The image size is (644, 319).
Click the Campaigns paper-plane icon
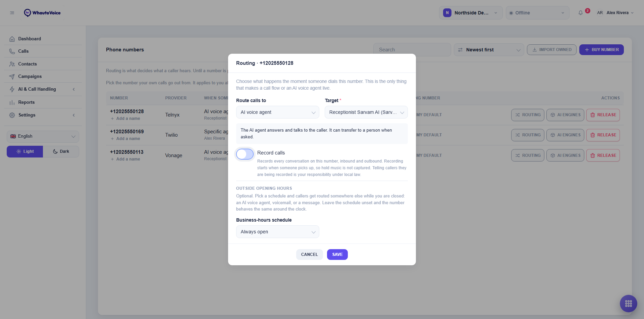coord(12,77)
